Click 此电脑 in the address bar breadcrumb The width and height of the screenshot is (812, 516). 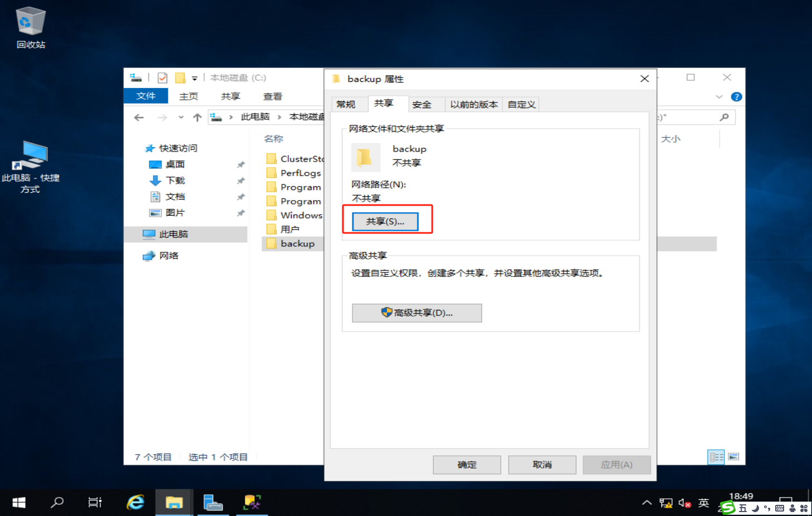tap(255, 117)
